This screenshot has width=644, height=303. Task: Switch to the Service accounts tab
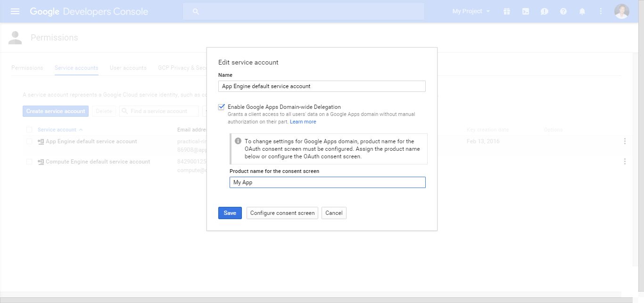76,68
